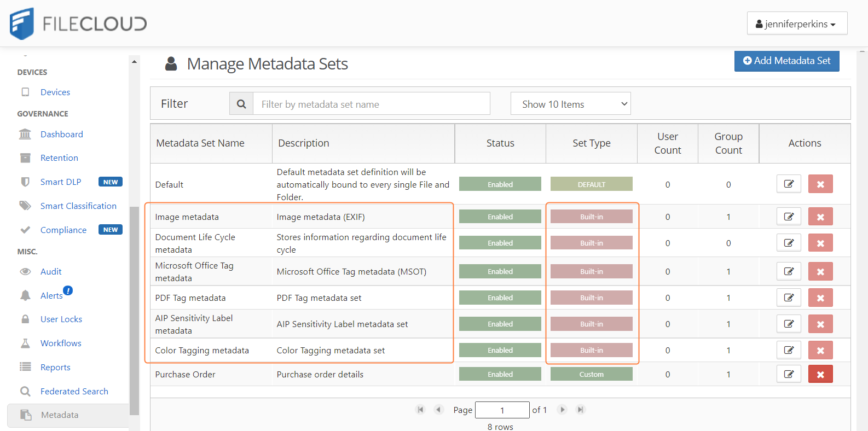Open the Workflows sidebar item
The height and width of the screenshot is (431, 868).
pyautogui.click(x=61, y=343)
